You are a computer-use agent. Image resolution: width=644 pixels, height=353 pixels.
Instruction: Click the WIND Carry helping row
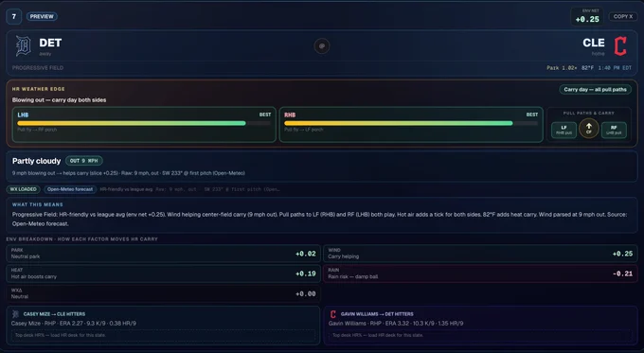pos(480,254)
